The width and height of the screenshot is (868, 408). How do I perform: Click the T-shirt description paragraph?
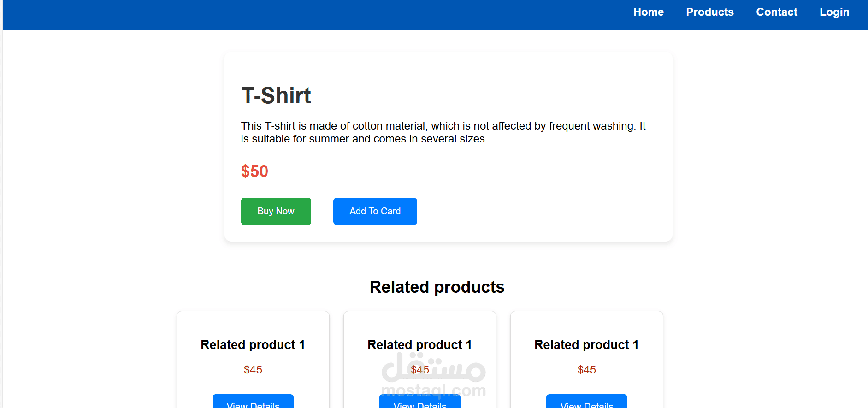[x=443, y=132]
